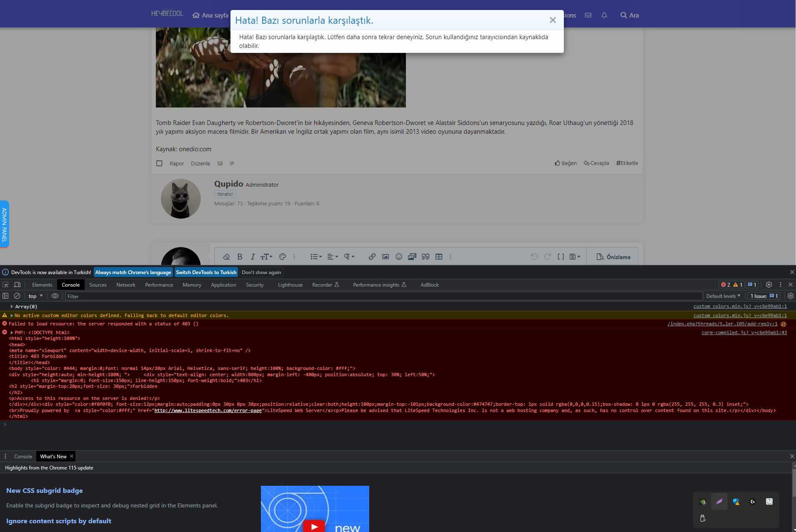
Task: Open the Default levels dropdown
Action: [x=723, y=296]
